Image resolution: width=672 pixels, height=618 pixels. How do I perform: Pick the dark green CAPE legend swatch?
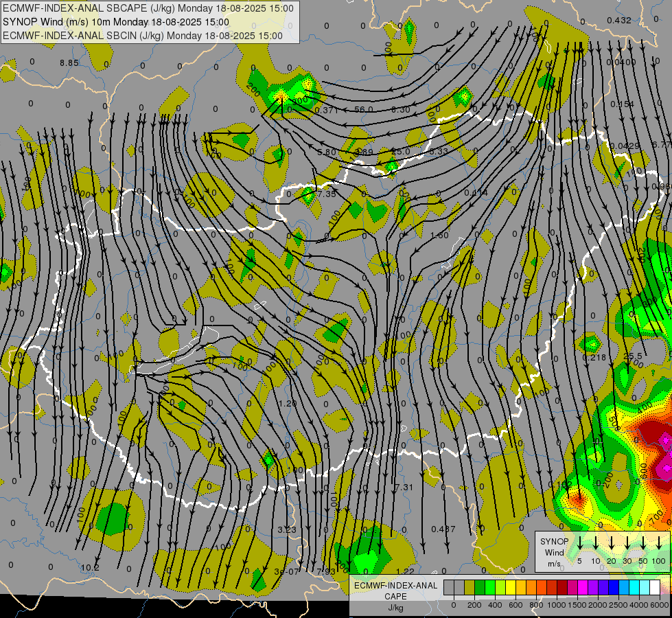click(480, 588)
